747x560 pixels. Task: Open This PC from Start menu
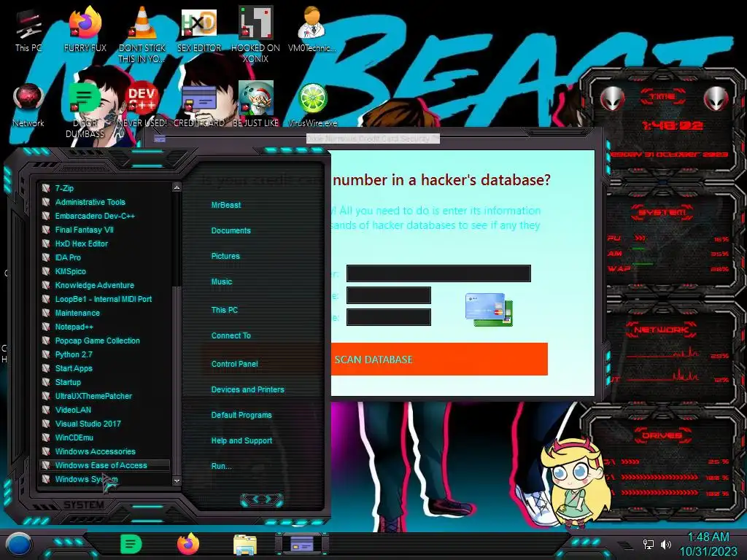click(x=225, y=310)
